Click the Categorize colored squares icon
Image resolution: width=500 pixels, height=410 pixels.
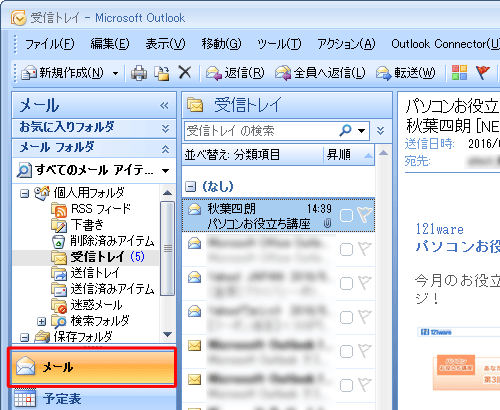459,72
